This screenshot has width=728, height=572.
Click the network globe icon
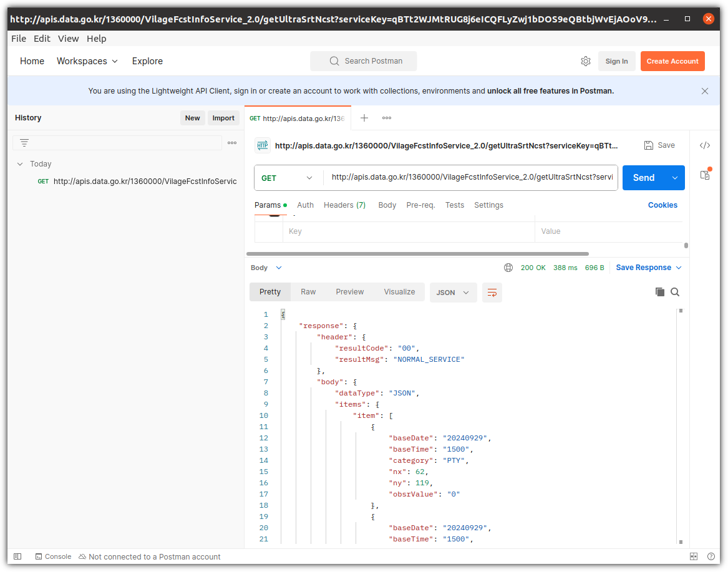[508, 268]
